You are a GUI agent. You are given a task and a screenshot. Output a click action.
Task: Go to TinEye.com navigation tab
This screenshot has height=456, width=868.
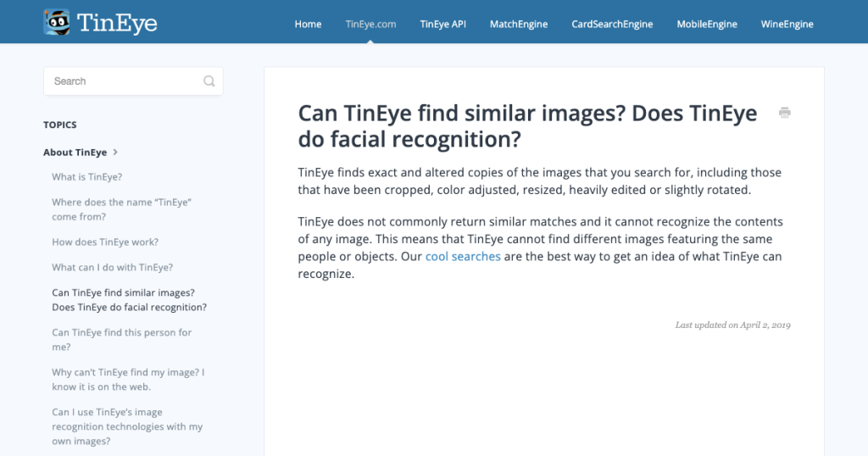[370, 25]
